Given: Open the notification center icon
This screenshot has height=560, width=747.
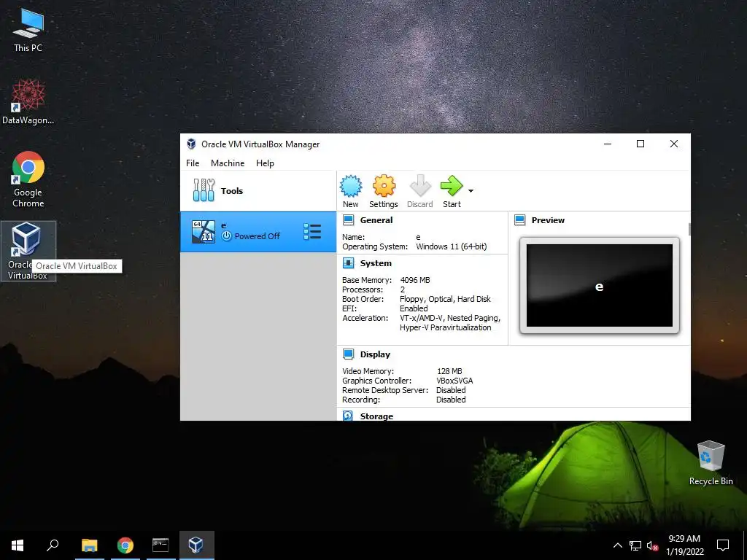Looking at the screenshot, I should (x=723, y=545).
